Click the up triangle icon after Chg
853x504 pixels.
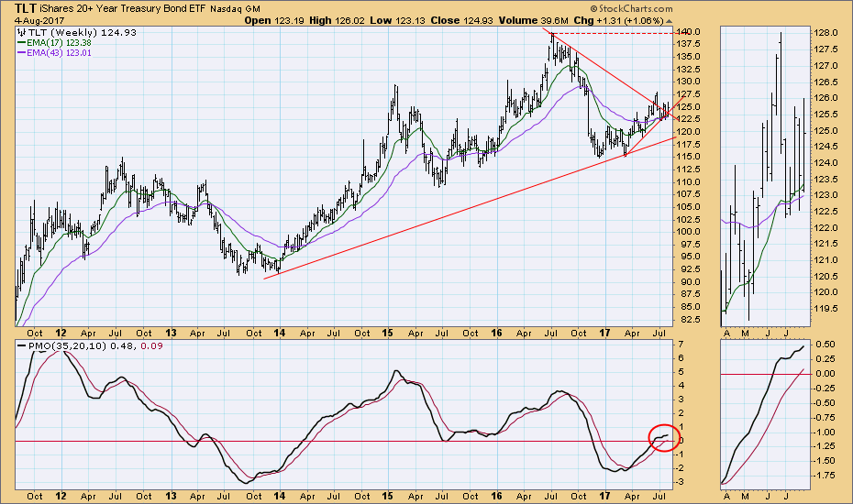[x=669, y=21]
